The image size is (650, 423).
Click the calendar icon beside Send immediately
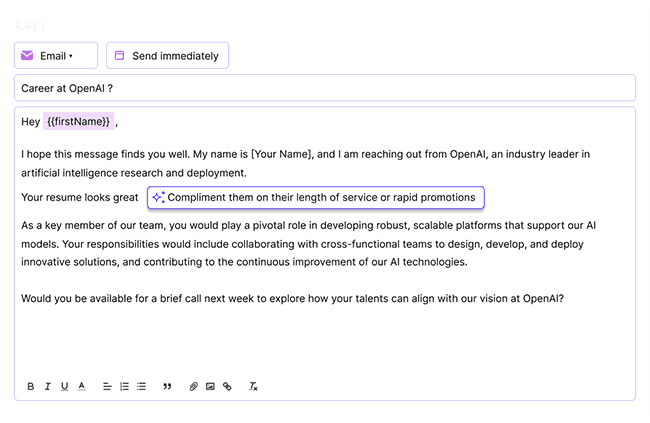(x=119, y=56)
